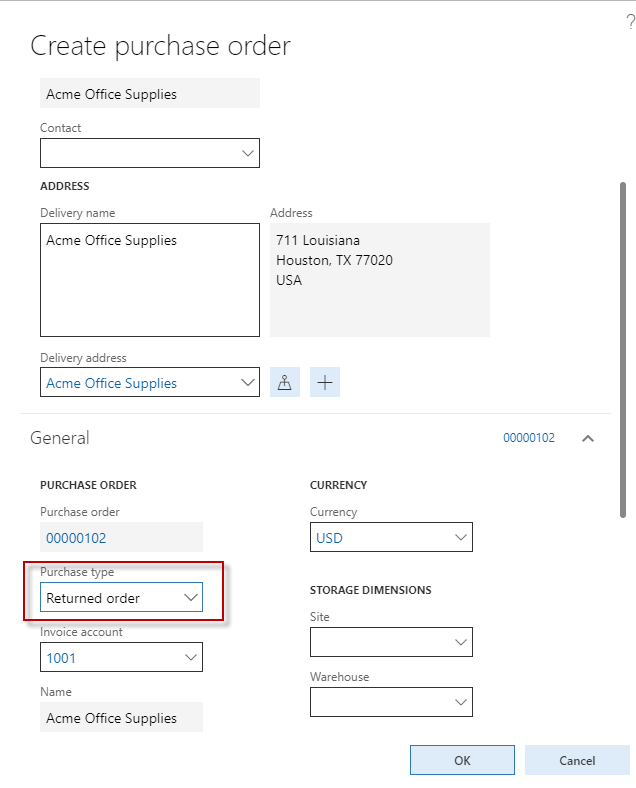Click the Name field showing Acme Office Supplies

(121, 718)
